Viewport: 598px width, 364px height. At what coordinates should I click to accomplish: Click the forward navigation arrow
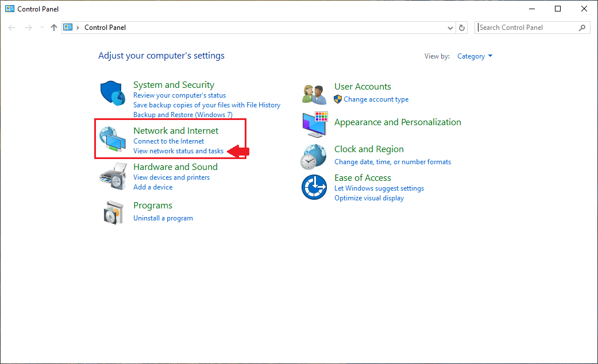(x=29, y=28)
